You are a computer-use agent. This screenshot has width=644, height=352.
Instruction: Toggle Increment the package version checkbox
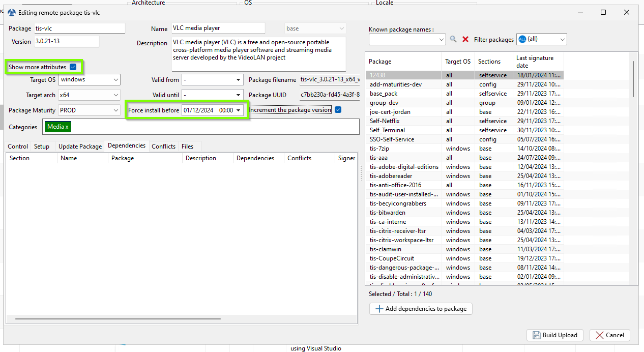tap(338, 109)
